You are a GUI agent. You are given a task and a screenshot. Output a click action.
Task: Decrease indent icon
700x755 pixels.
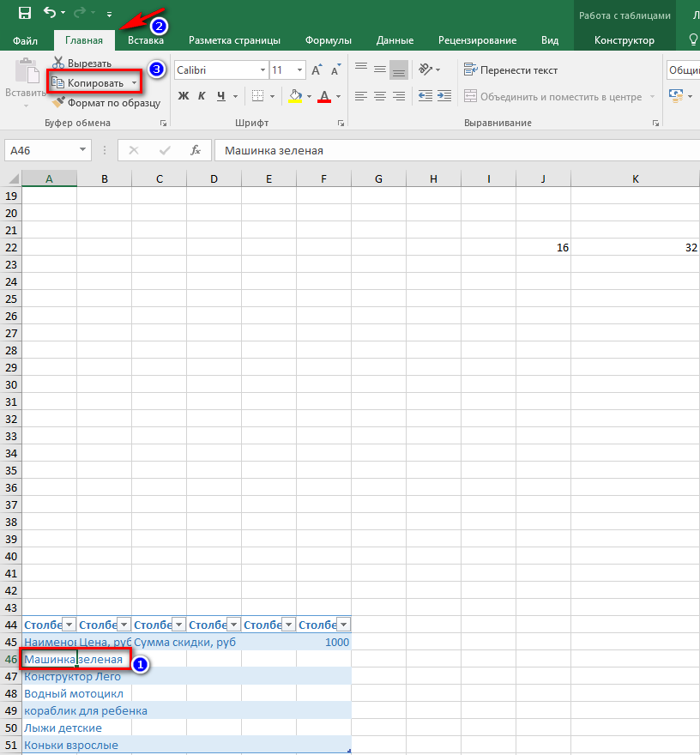[x=425, y=96]
